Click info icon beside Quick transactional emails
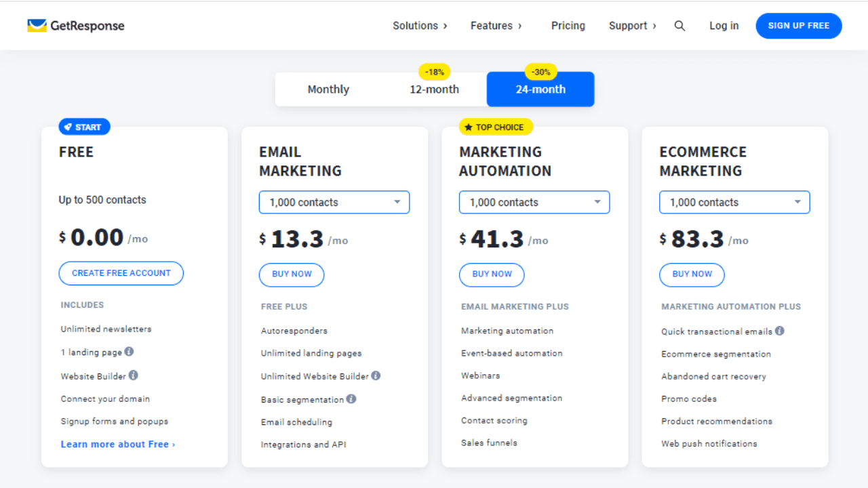 click(x=780, y=331)
